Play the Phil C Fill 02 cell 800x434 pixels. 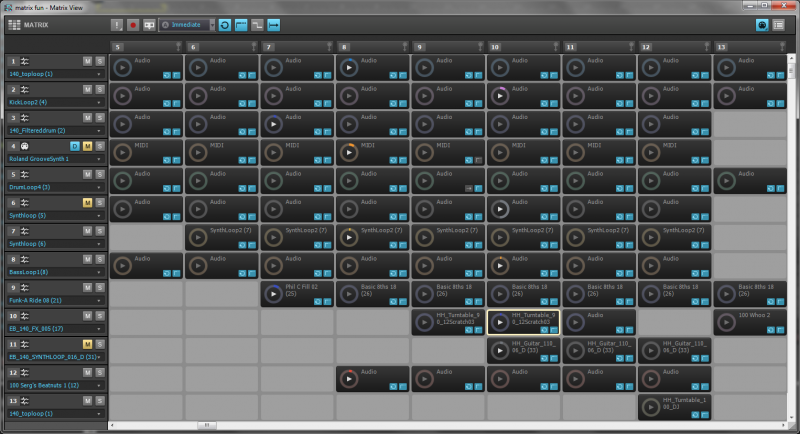pyautogui.click(x=274, y=294)
